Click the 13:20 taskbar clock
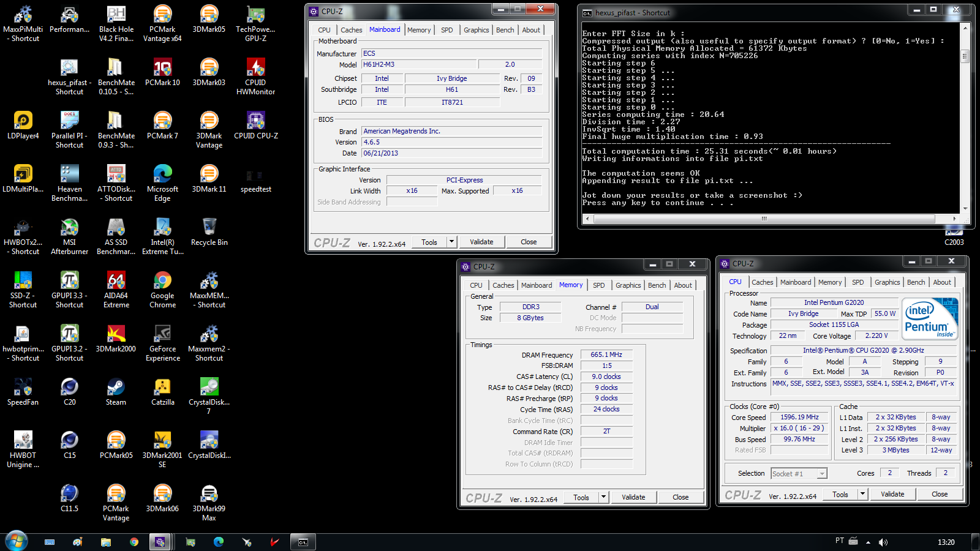Screen dimensions: 980x551 click(x=946, y=542)
